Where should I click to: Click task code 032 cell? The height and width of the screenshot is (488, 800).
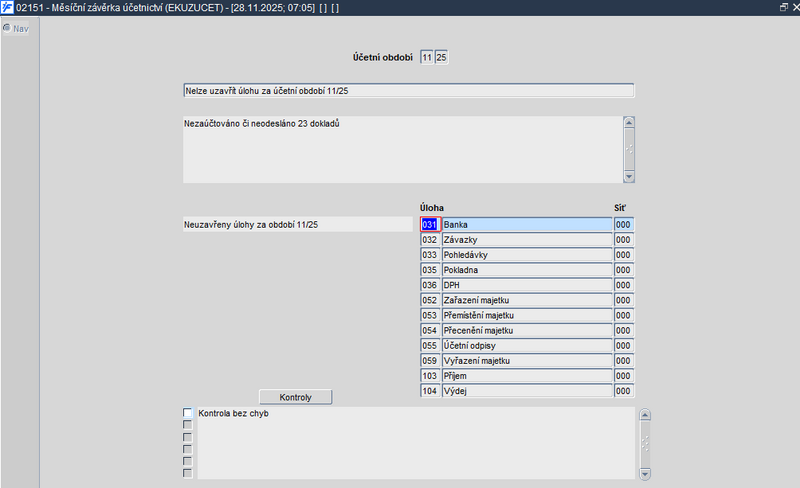[x=430, y=239]
